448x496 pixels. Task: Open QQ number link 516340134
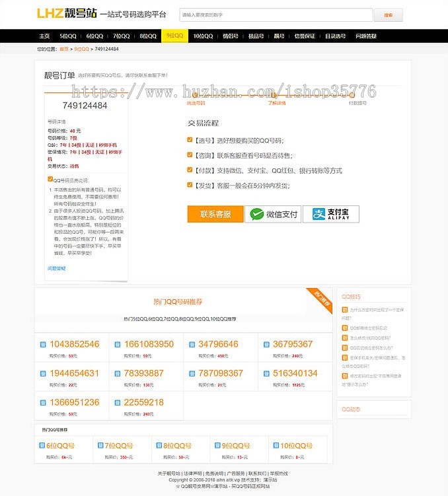[295, 373]
